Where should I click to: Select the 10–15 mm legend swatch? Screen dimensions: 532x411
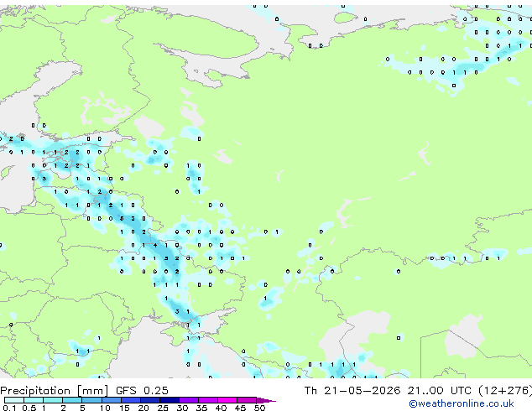(x=111, y=400)
